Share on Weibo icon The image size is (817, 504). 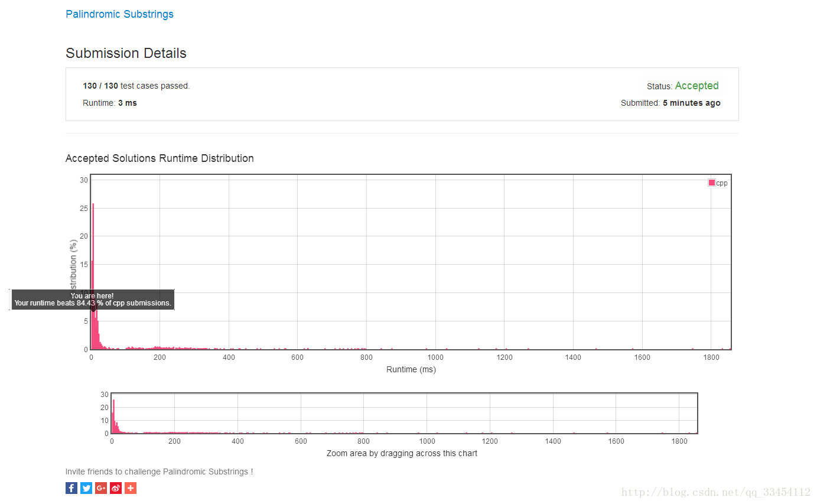[x=116, y=488]
